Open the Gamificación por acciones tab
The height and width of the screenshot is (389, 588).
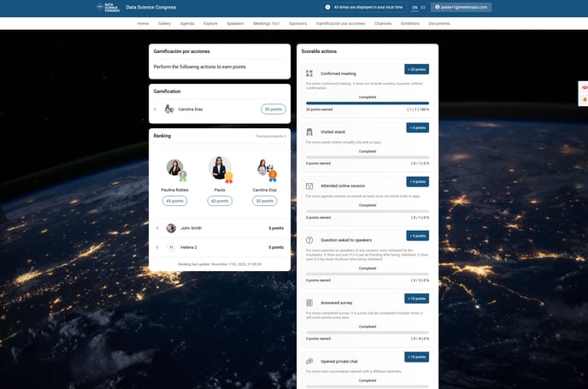(340, 24)
